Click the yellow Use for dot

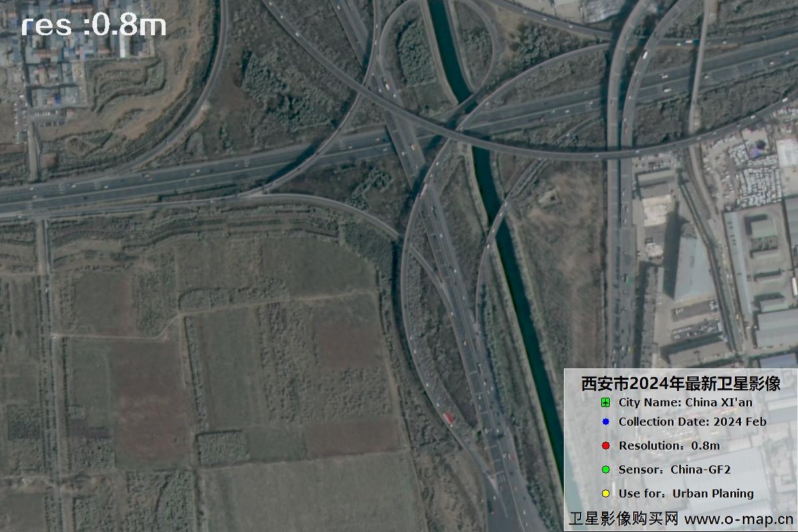(605, 493)
